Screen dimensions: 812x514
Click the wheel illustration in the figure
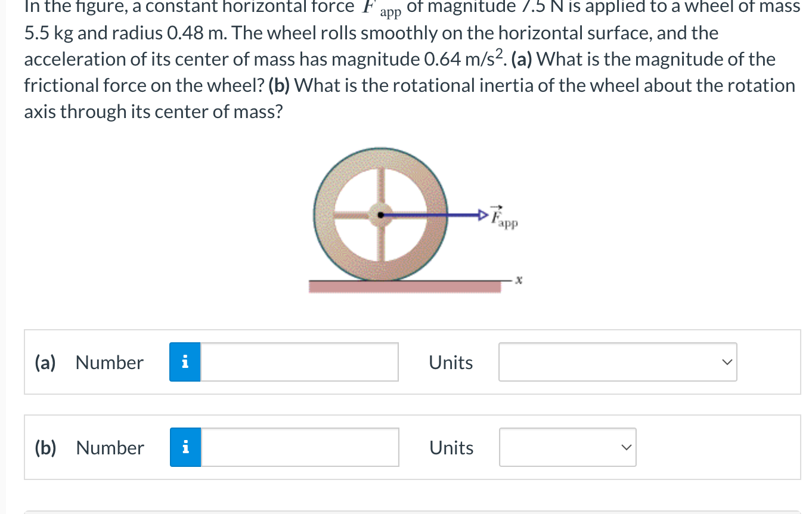coord(380,215)
